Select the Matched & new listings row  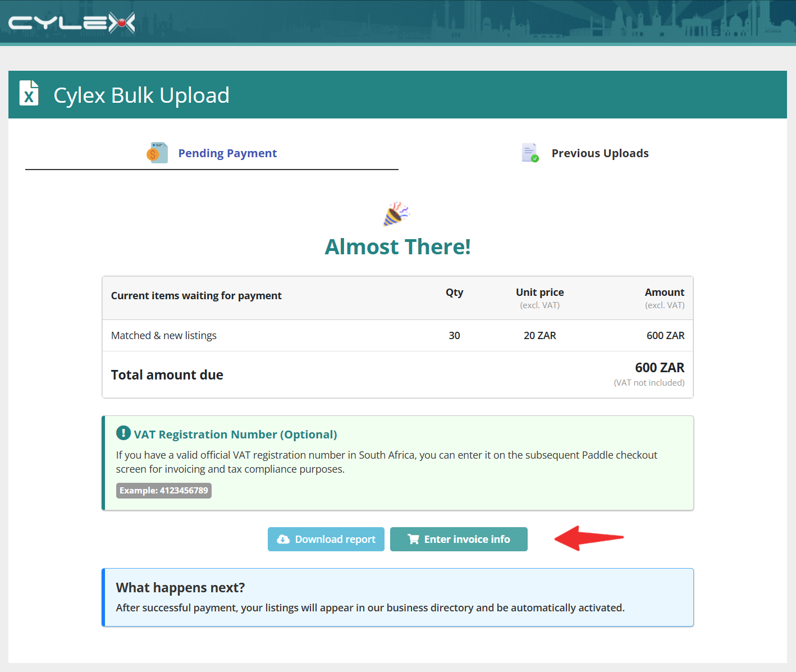[397, 336]
